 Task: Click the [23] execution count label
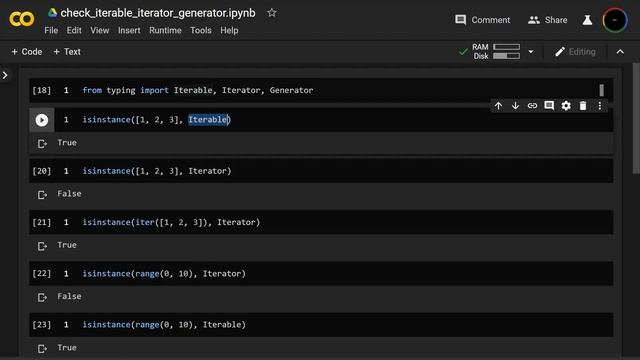click(x=42, y=325)
